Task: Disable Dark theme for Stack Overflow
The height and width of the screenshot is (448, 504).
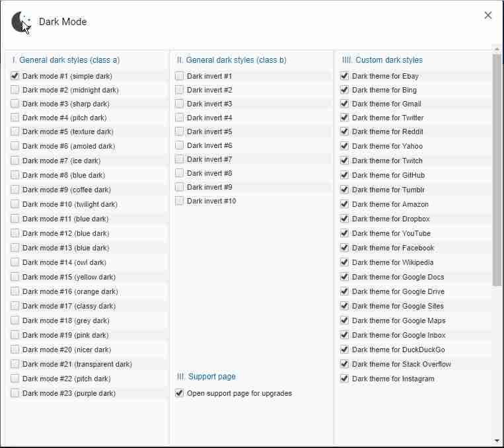Action: pos(344,364)
